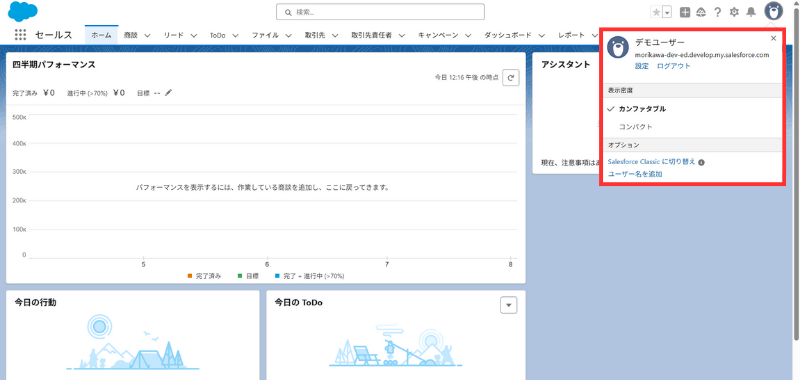Focus the 検索 search field

coord(380,12)
